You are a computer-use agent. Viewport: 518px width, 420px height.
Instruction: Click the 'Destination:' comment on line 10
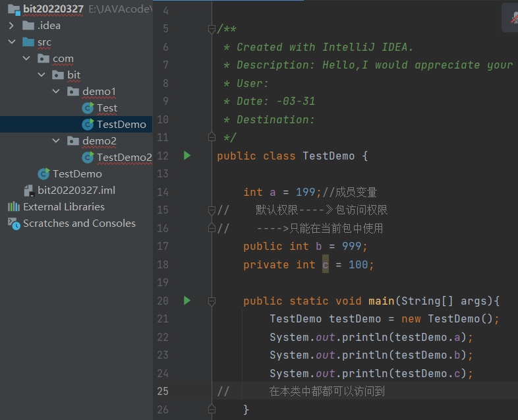point(276,119)
